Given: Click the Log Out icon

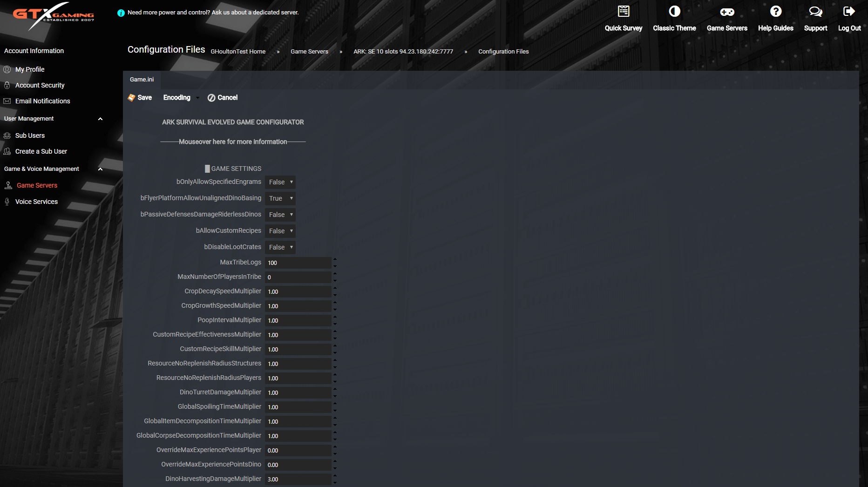Looking at the screenshot, I should [x=849, y=11].
